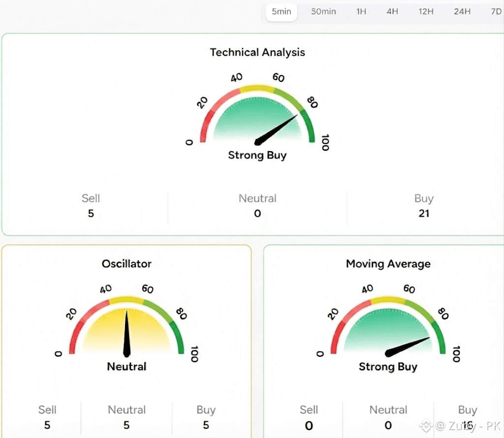Click the Oscillator Sell count
This screenshot has height=438, width=504.
[x=47, y=425]
